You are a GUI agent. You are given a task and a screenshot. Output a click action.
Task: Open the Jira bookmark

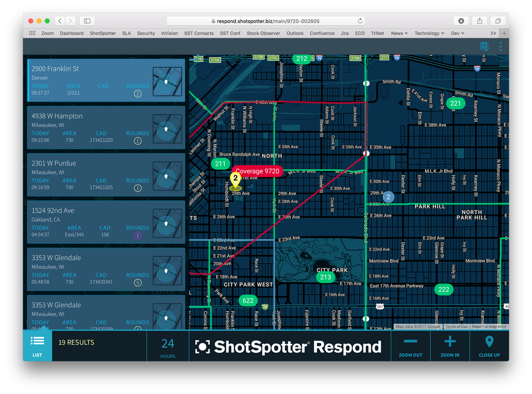(345, 33)
